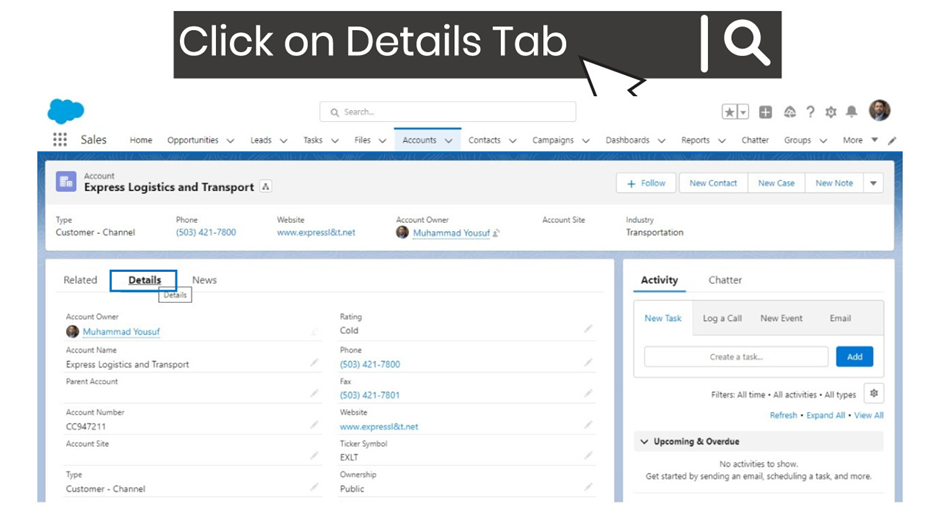The width and height of the screenshot is (940, 529).
Task: Edit the Ticker Symbol pencil icon
Action: [x=588, y=456]
